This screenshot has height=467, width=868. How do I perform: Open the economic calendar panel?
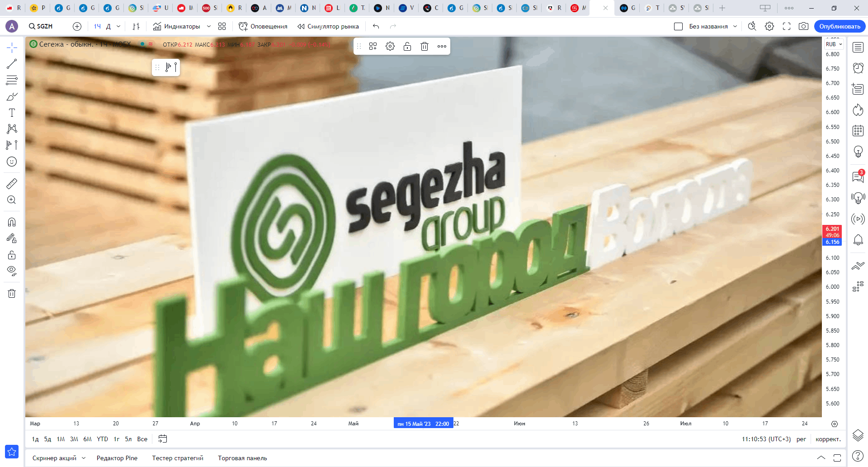[858, 131]
